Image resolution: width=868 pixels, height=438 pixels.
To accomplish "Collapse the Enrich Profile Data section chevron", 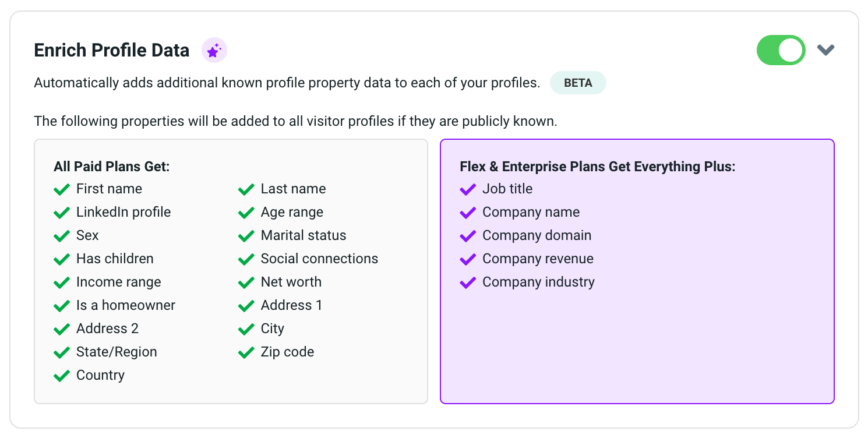I will point(825,50).
